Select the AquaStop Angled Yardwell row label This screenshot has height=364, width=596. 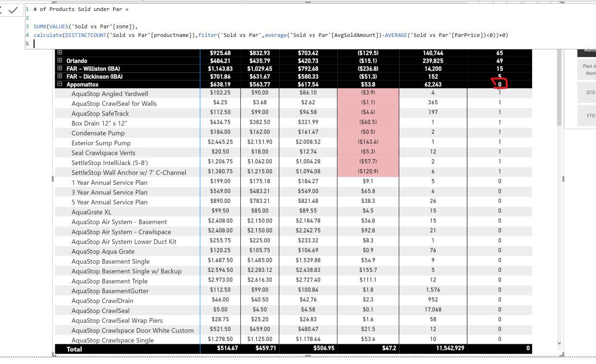(x=110, y=94)
